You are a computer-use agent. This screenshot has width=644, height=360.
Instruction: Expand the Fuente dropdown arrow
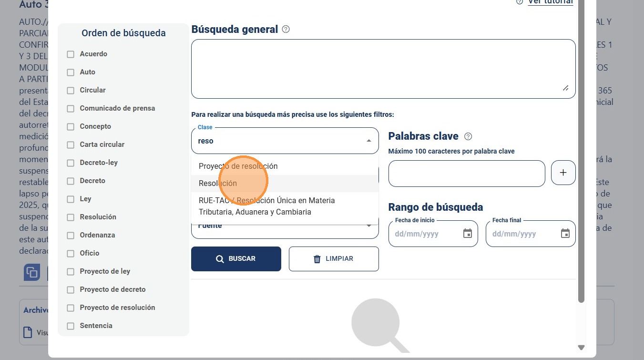tap(368, 226)
